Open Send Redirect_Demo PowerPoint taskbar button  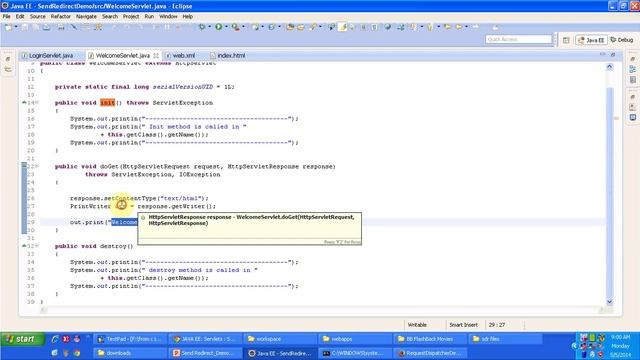[204, 353]
